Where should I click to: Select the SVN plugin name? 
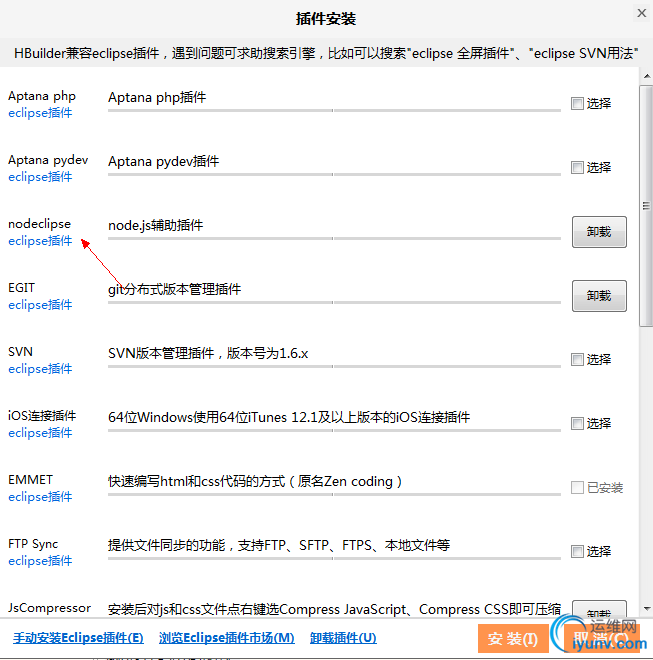click(20, 352)
